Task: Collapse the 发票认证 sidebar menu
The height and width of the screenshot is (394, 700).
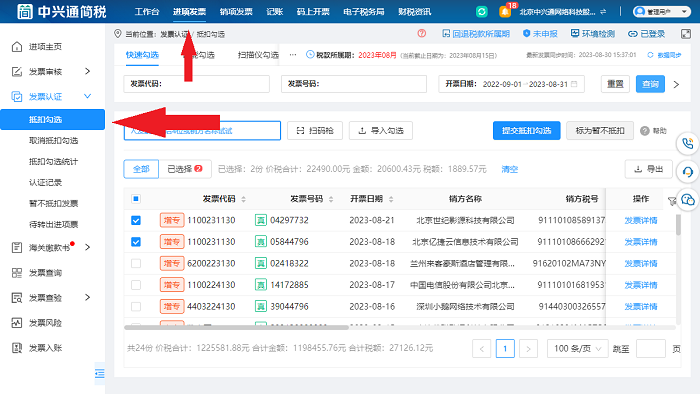Action: click(88, 96)
